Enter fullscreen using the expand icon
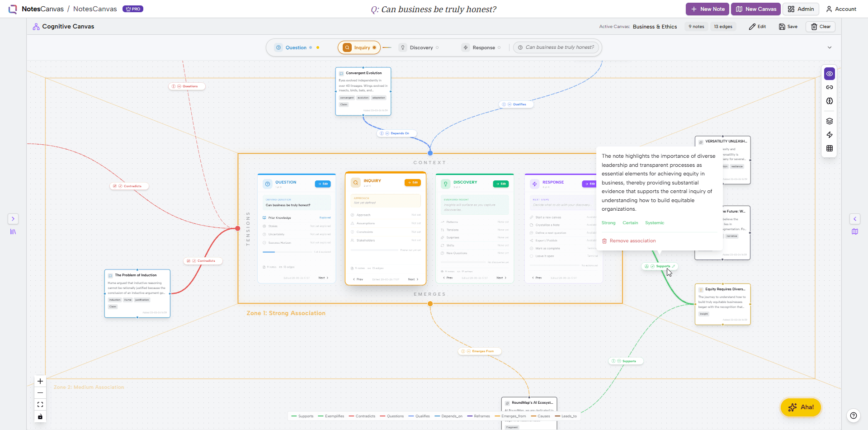This screenshot has height=430, width=868. coord(40,404)
